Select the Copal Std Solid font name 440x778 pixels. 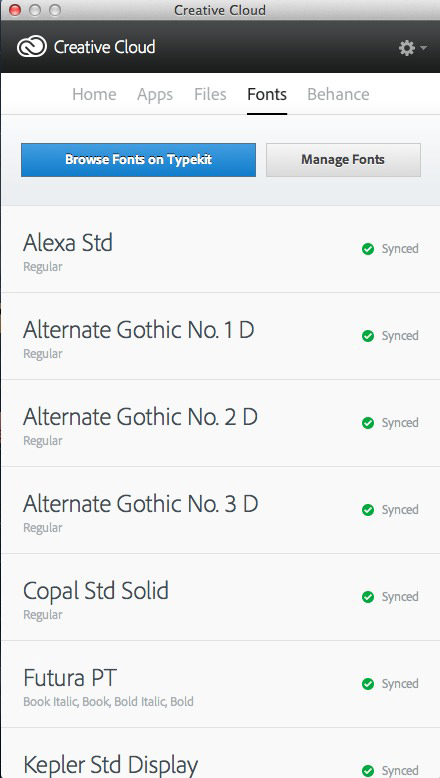(x=96, y=591)
